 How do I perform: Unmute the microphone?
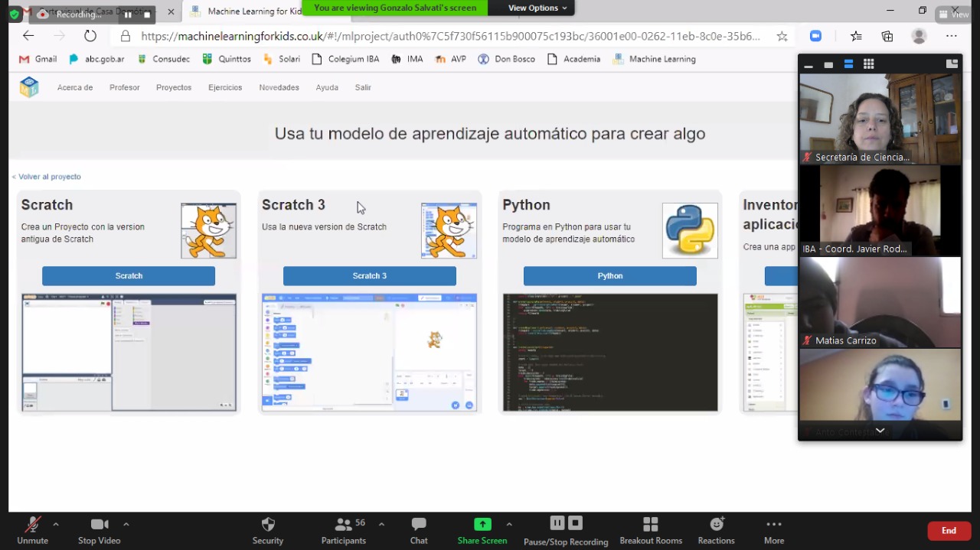tap(32, 525)
